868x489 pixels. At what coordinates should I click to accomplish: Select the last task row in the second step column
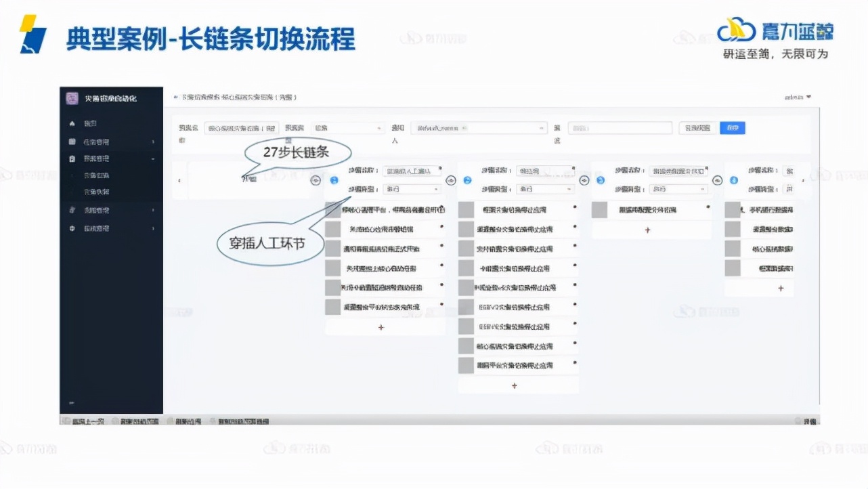pyautogui.click(x=519, y=366)
